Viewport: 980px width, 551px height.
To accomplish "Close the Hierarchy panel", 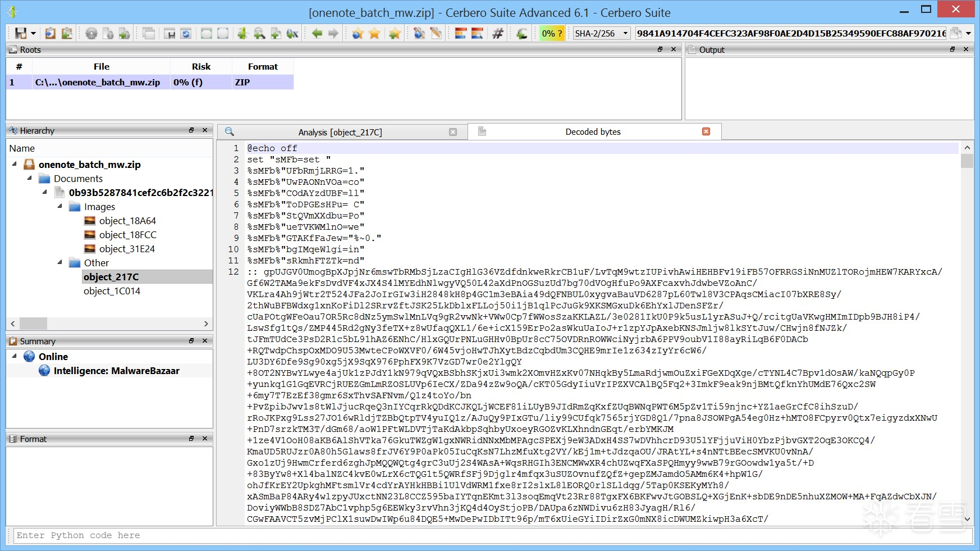I will pos(205,130).
